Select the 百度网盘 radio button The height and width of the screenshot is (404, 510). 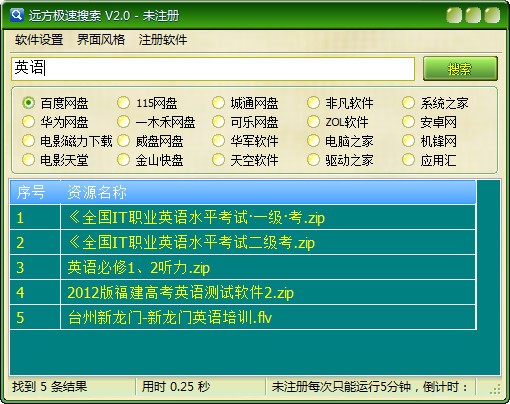29,103
